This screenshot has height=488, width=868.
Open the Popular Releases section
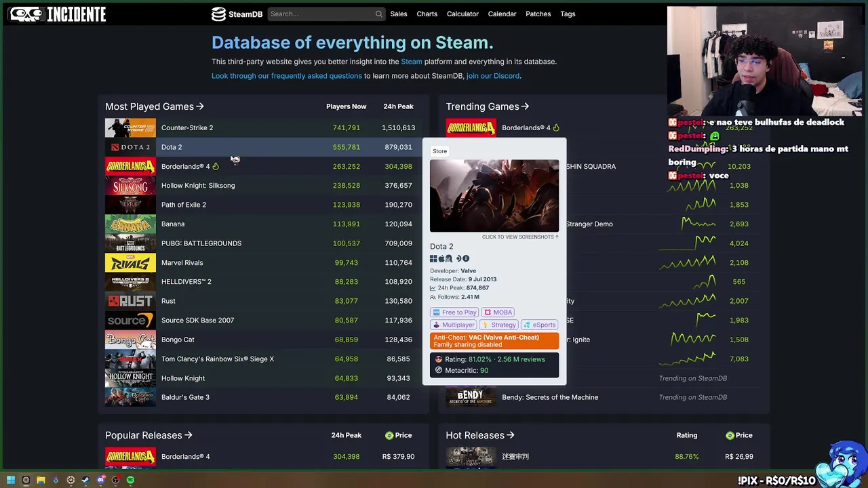(149, 435)
